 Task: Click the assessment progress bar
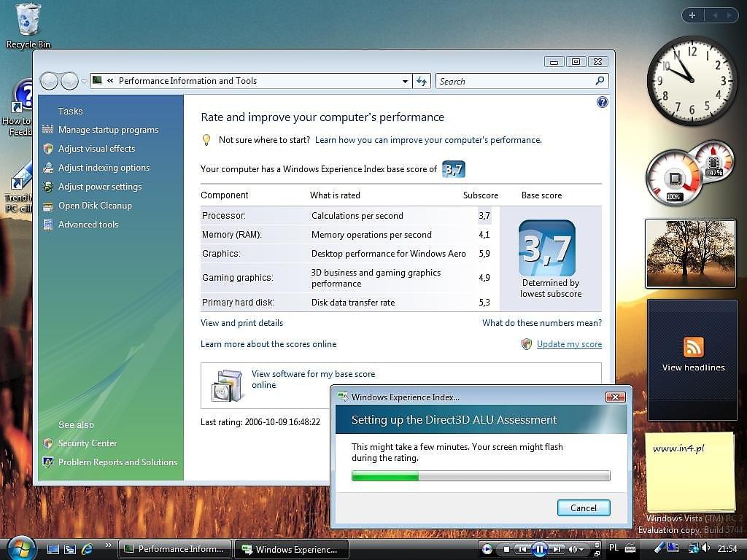pyautogui.click(x=481, y=476)
